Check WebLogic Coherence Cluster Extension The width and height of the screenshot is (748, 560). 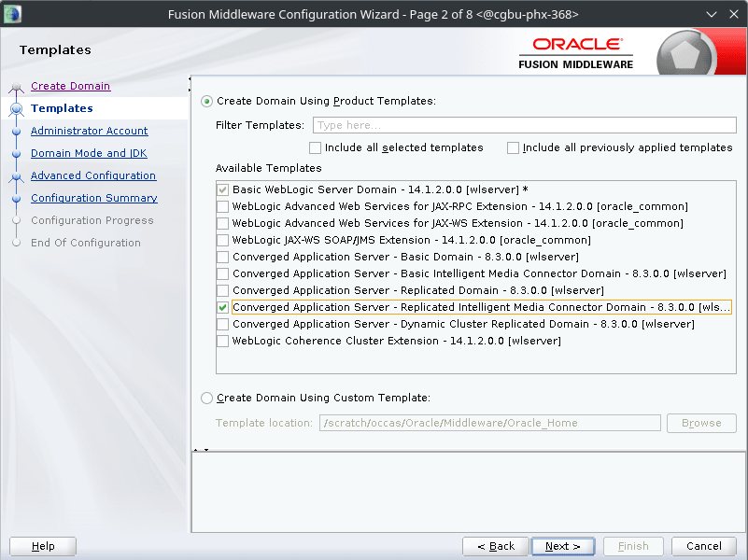222,341
